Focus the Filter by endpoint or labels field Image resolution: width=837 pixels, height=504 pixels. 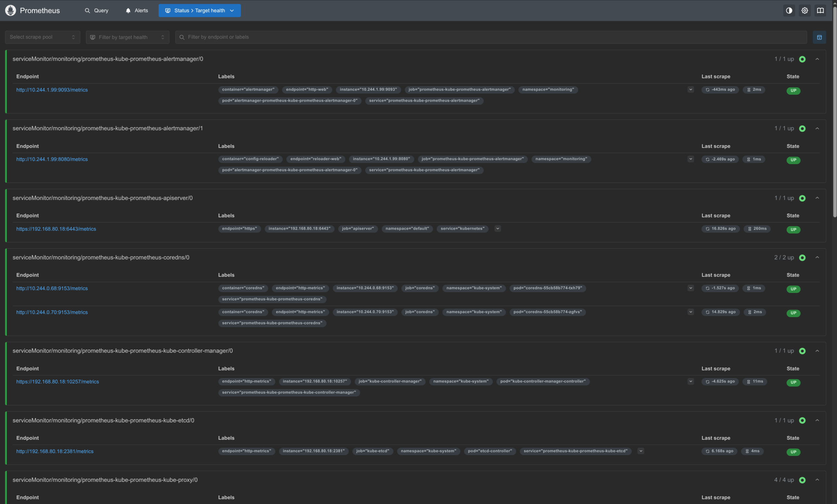(491, 37)
